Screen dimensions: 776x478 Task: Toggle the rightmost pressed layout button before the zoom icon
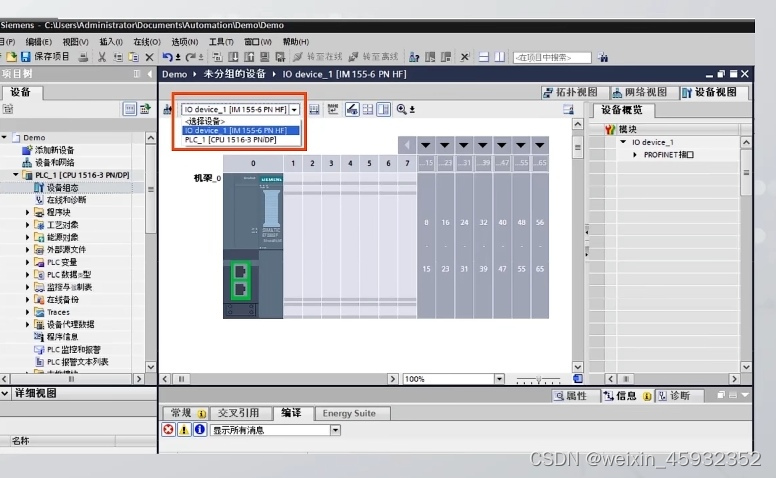coord(384,109)
